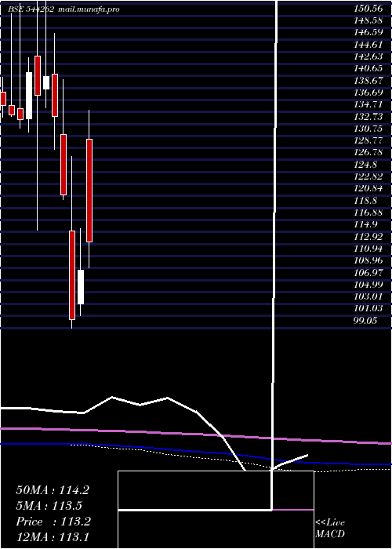Select the 128.77 price level text

pos(368,140)
